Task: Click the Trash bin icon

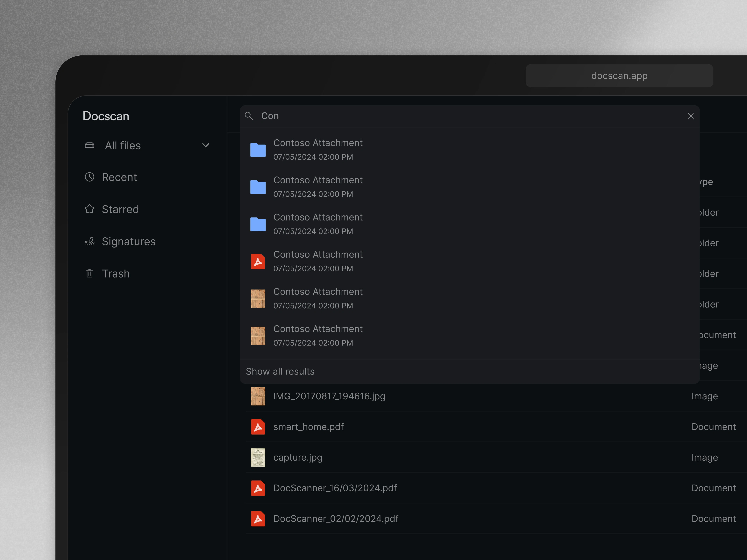Action: [89, 273]
